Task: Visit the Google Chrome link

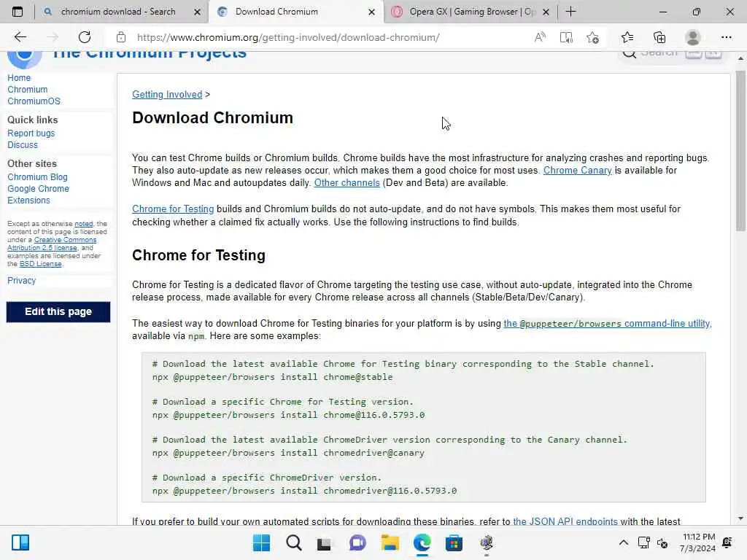Action: (x=38, y=189)
